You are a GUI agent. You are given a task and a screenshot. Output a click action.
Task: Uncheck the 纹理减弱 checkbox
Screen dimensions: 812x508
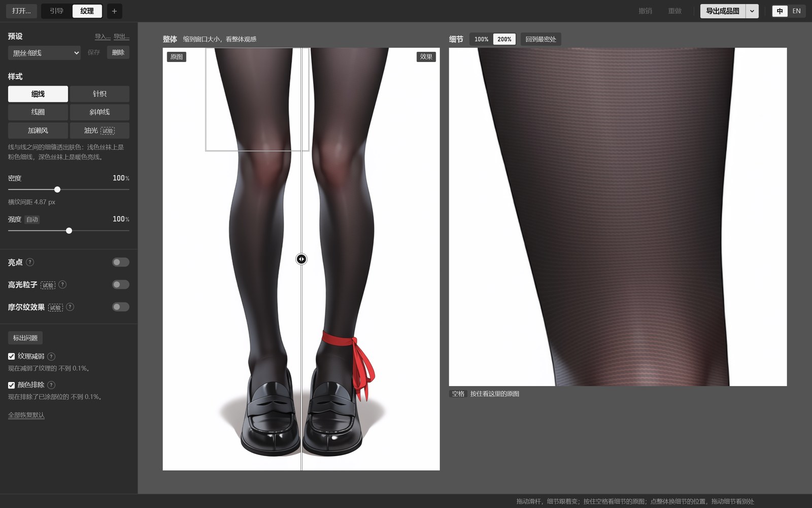[11, 357]
